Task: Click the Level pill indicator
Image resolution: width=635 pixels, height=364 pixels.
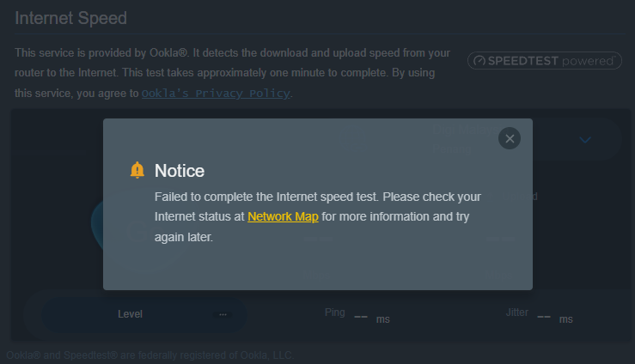Action: (x=144, y=314)
